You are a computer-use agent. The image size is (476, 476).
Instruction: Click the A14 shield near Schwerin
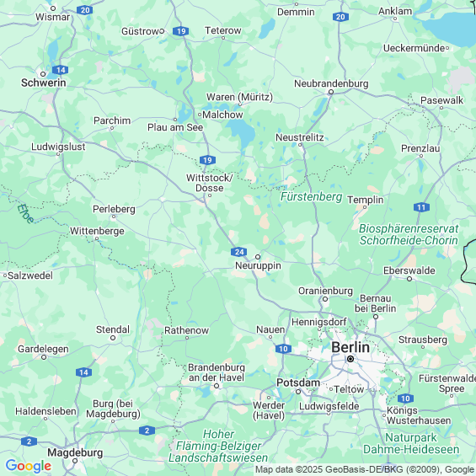[x=60, y=70]
